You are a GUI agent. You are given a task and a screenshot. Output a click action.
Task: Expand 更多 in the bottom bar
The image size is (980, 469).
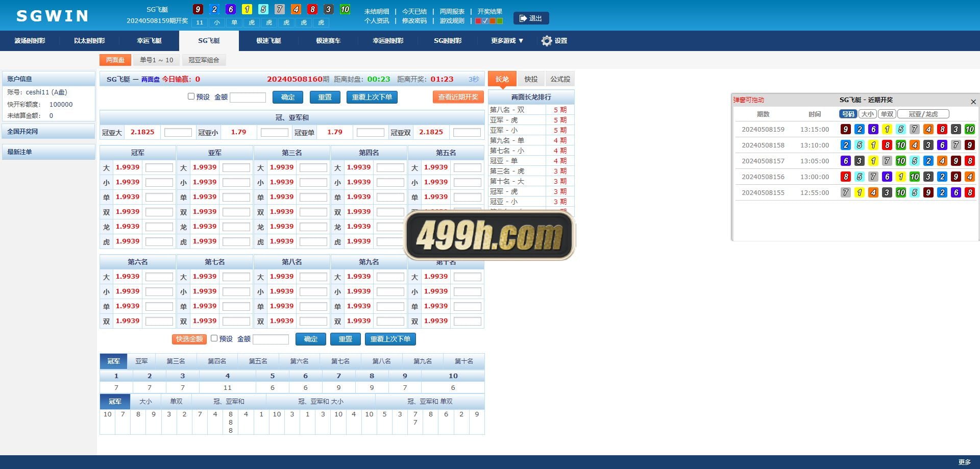click(964, 462)
